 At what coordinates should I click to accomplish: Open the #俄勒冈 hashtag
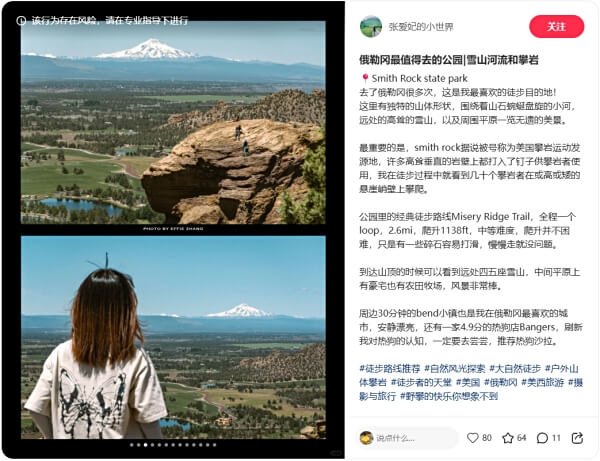(501, 382)
